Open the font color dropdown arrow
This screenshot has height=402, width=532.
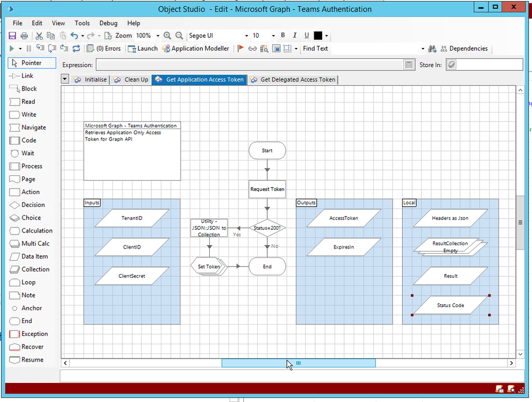(326, 36)
